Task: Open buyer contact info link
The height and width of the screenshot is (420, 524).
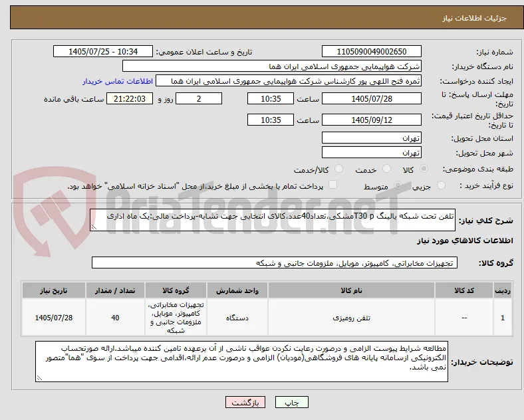Action: pos(118,81)
